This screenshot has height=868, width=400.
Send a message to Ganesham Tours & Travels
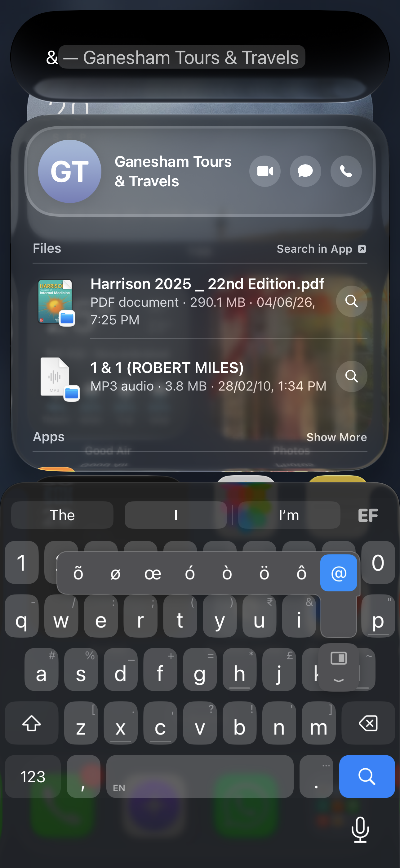pyautogui.click(x=305, y=171)
